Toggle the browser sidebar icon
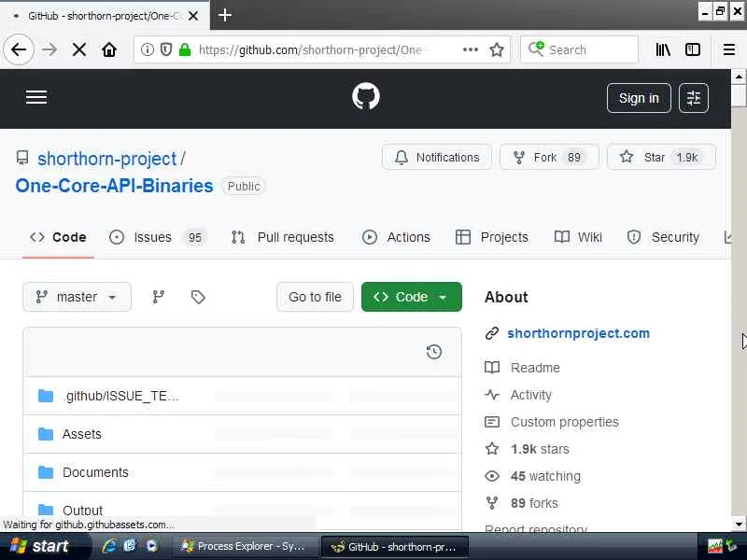Image resolution: width=747 pixels, height=560 pixels. (x=692, y=49)
